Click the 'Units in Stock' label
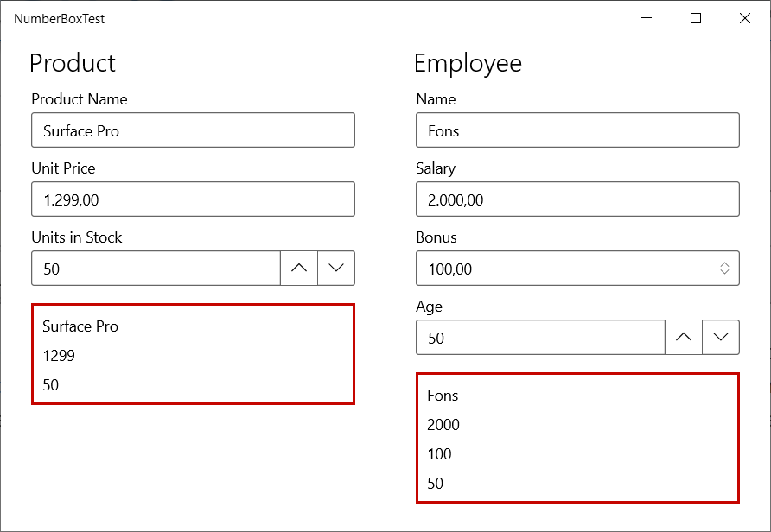 (x=77, y=237)
